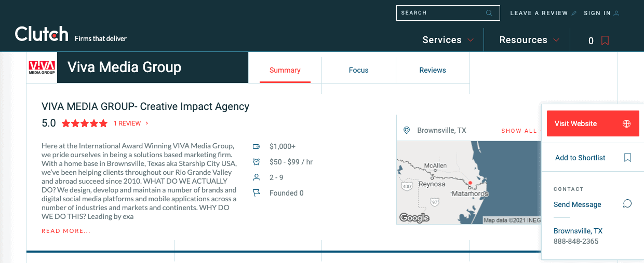Open the shortlist bookmark icon in header
Screen dimensions: 644x263
605,40
